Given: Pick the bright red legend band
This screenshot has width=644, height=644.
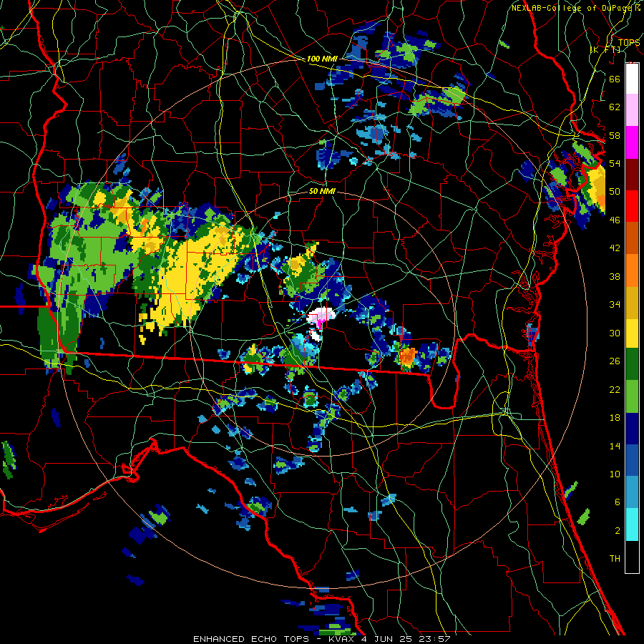Looking at the screenshot, I should coord(632,206).
